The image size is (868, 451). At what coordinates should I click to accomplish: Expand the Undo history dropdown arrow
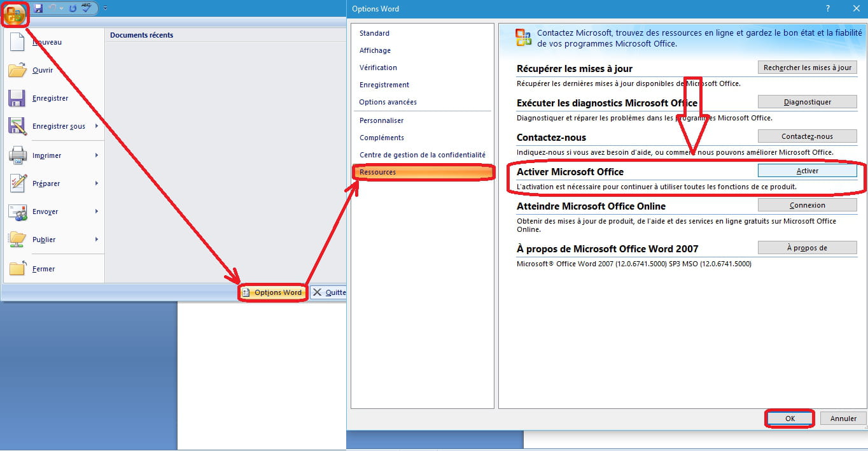click(62, 8)
